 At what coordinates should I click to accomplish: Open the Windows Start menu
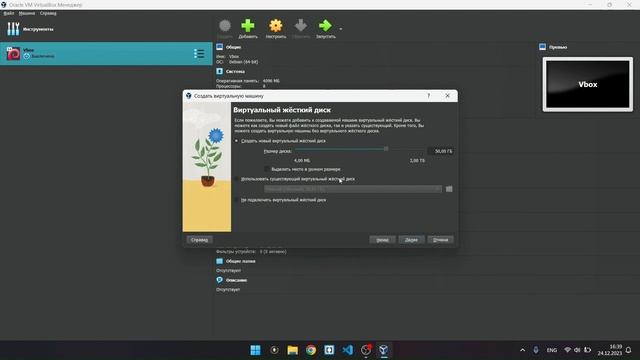(256, 350)
